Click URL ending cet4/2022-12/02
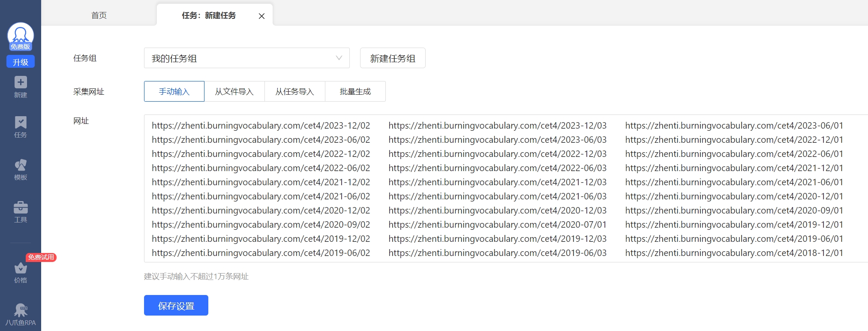This screenshot has width=868, height=331. [x=261, y=154]
